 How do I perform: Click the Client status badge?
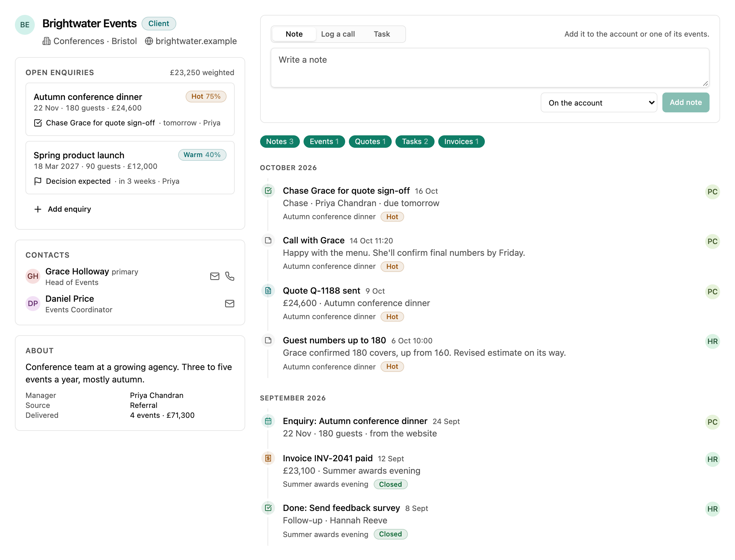(159, 23)
